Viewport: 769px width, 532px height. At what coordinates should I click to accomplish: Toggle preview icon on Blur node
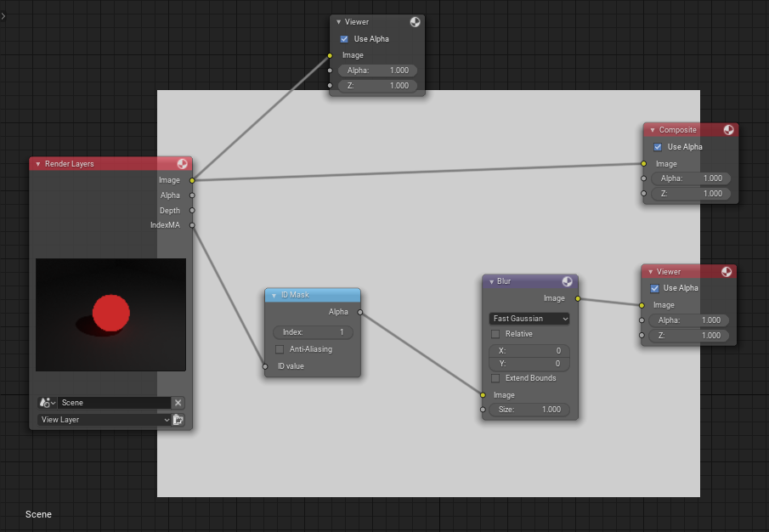(567, 281)
